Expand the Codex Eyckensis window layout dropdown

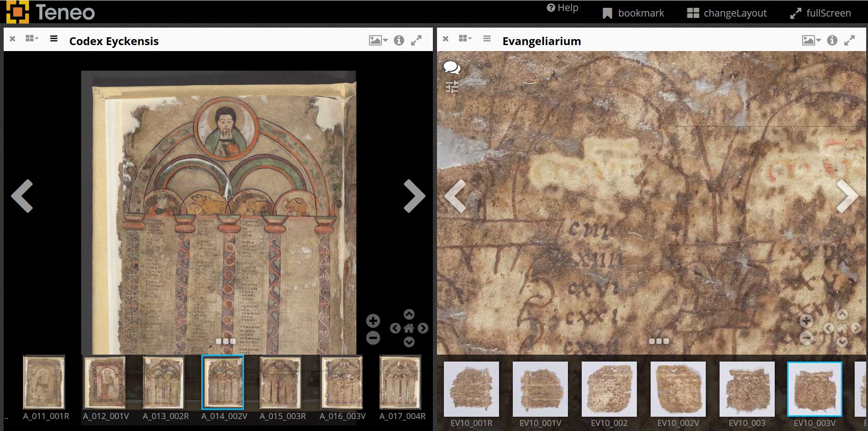tap(32, 39)
